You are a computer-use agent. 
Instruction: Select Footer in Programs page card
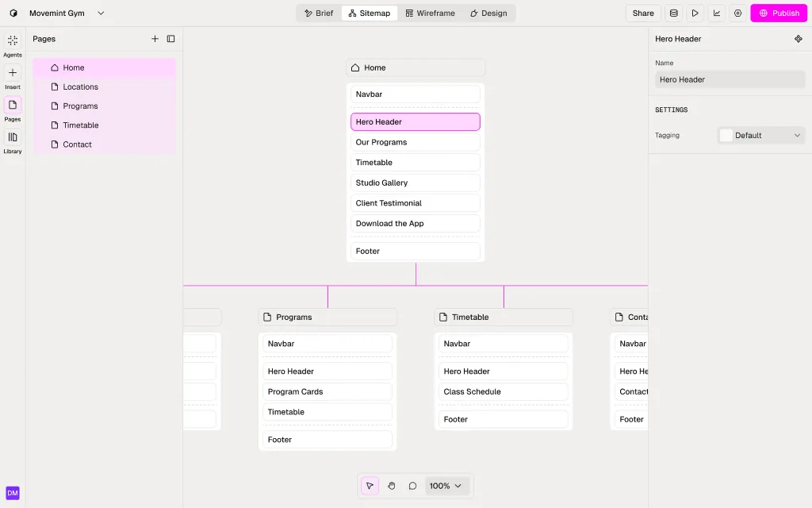pos(327,440)
